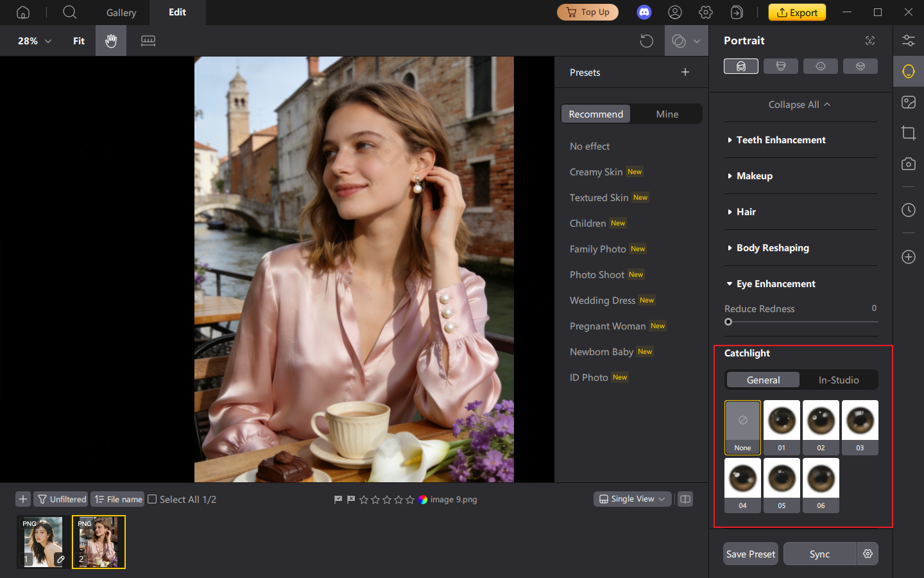Open the Single View dropdown
This screenshot has width=924, height=578.
point(632,499)
